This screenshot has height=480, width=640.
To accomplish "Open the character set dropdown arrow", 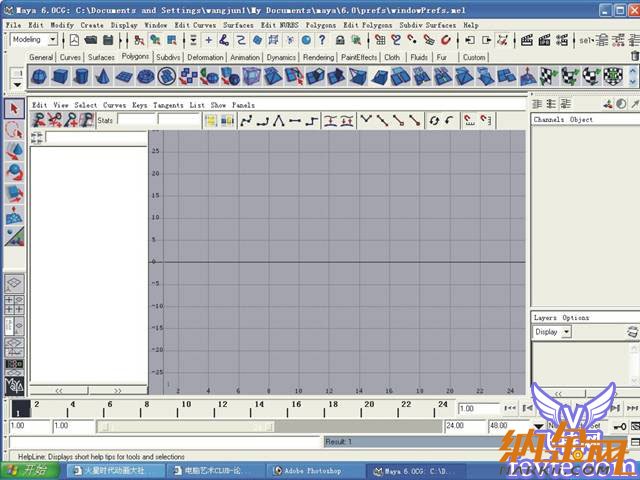I will (539, 427).
